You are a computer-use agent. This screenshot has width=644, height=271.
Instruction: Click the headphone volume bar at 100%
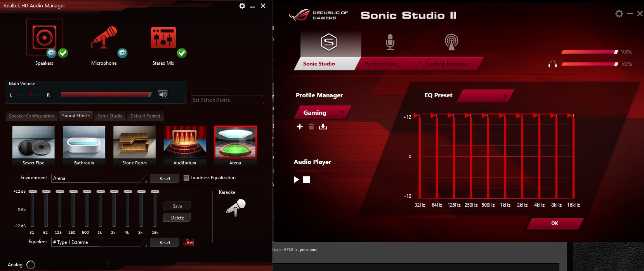pyautogui.click(x=590, y=64)
